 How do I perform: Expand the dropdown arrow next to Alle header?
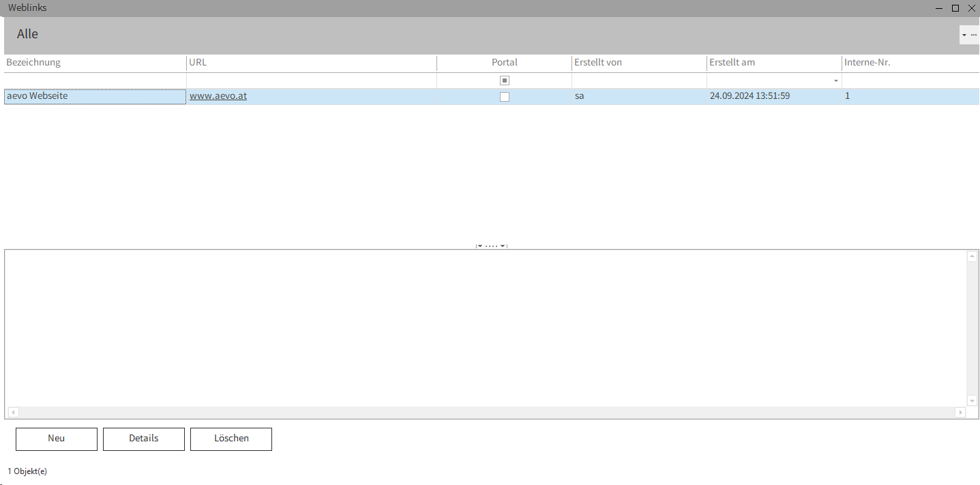[x=964, y=34]
